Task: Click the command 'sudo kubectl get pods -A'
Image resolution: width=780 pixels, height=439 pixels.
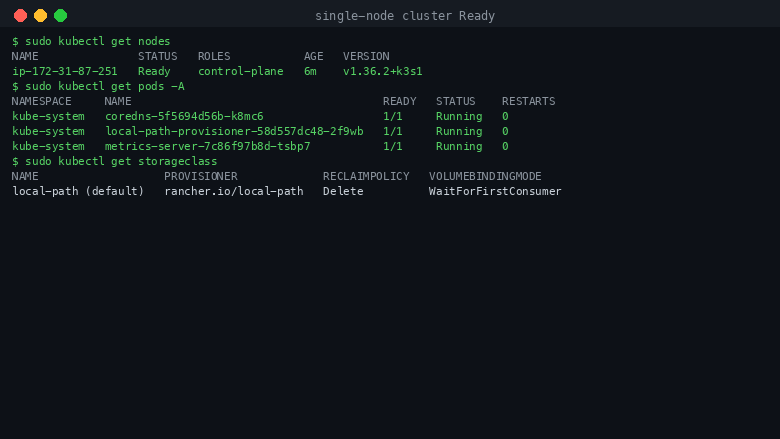Action: [x=104, y=86]
